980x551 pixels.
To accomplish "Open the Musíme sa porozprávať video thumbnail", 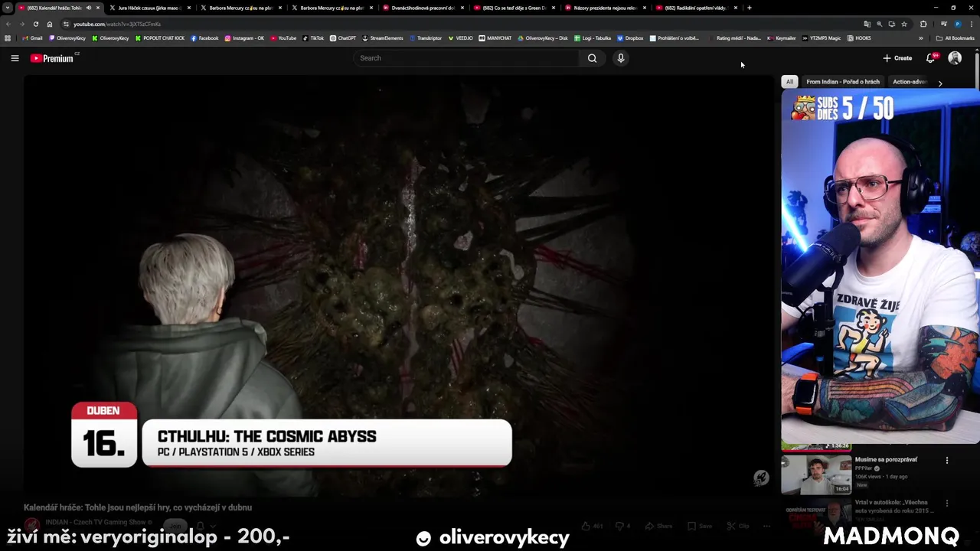I will coord(816,474).
